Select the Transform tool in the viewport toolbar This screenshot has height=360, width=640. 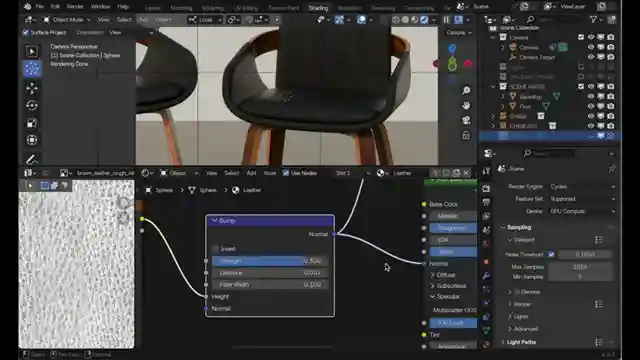(32, 140)
